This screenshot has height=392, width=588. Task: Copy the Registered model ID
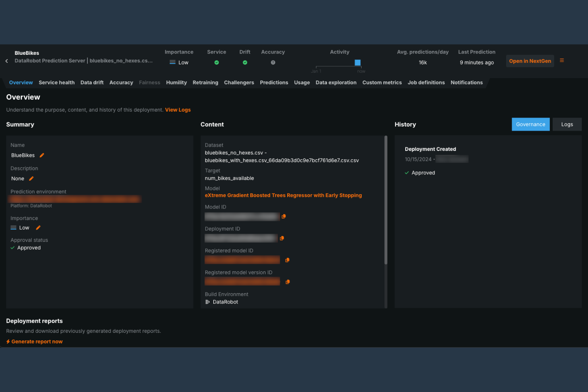(x=287, y=260)
